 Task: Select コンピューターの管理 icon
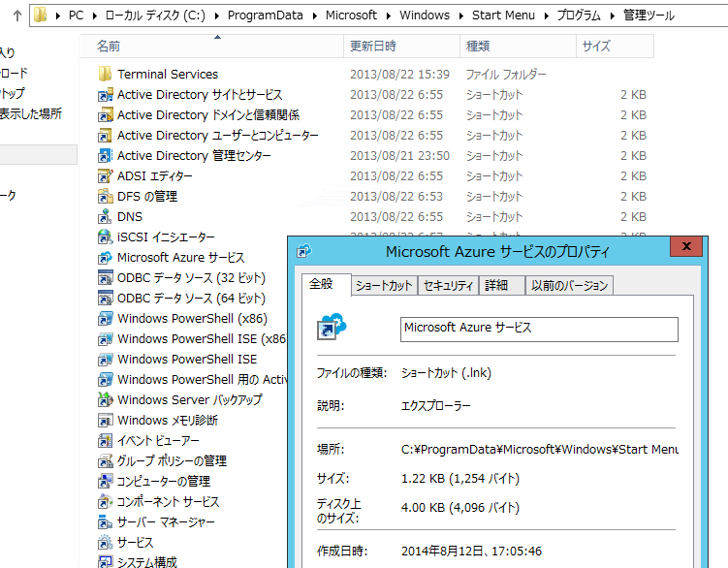[x=105, y=481]
